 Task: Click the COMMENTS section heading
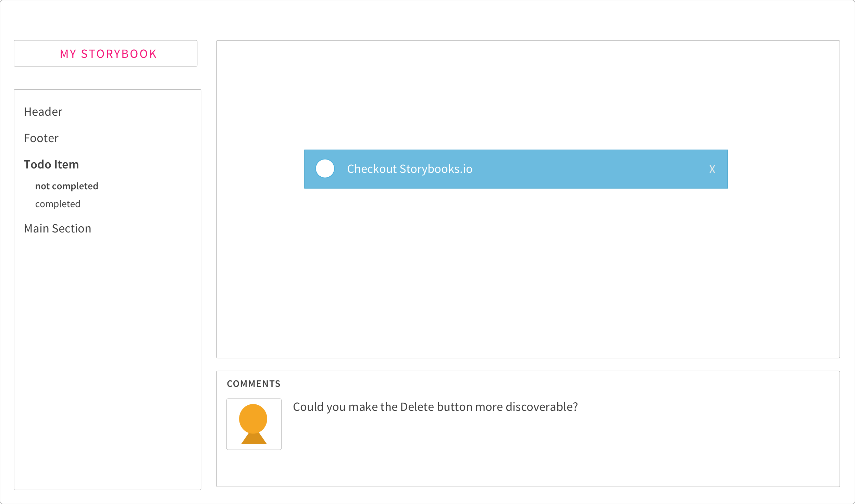coord(254,384)
